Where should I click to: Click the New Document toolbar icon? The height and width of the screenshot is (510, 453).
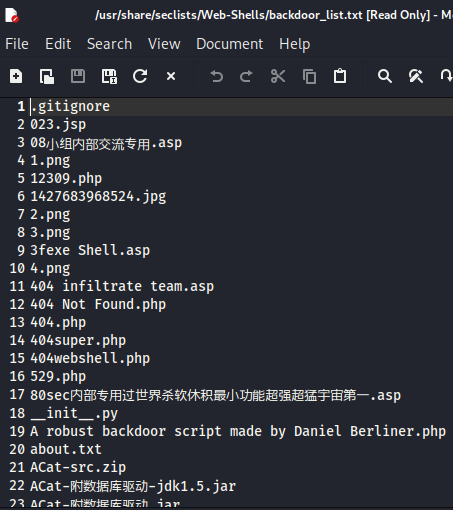(16, 76)
